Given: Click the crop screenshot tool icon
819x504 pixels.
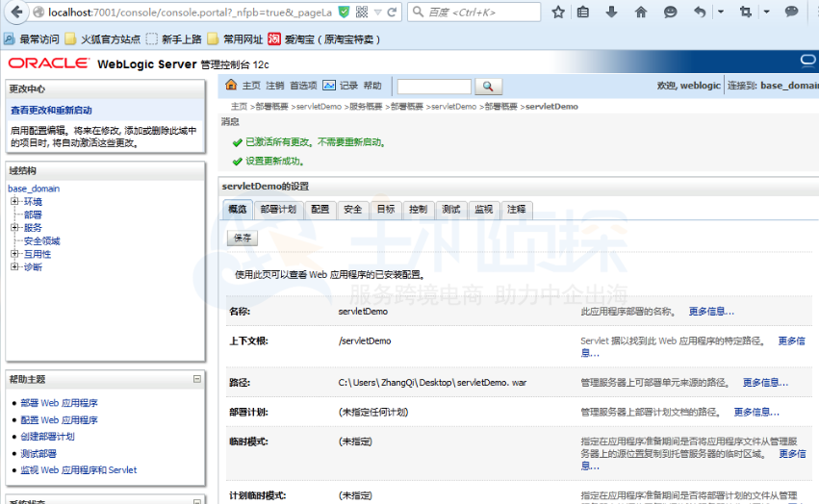Looking at the screenshot, I should (x=745, y=12).
